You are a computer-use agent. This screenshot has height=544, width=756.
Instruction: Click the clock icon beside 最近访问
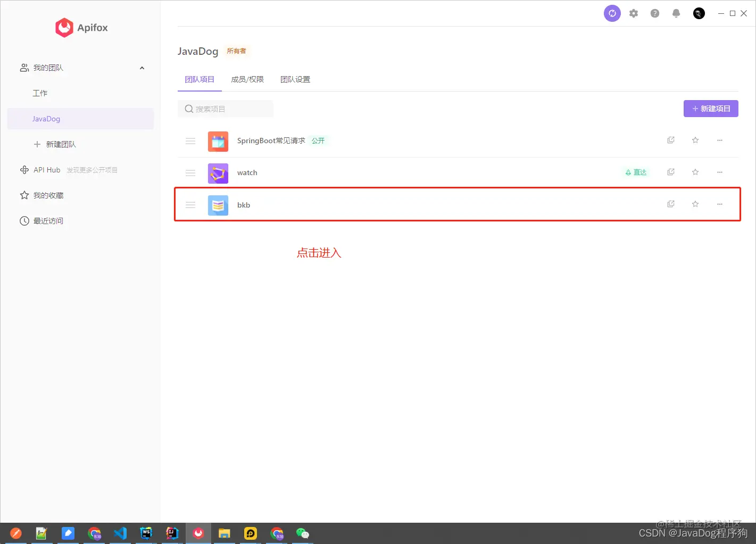pyautogui.click(x=24, y=221)
